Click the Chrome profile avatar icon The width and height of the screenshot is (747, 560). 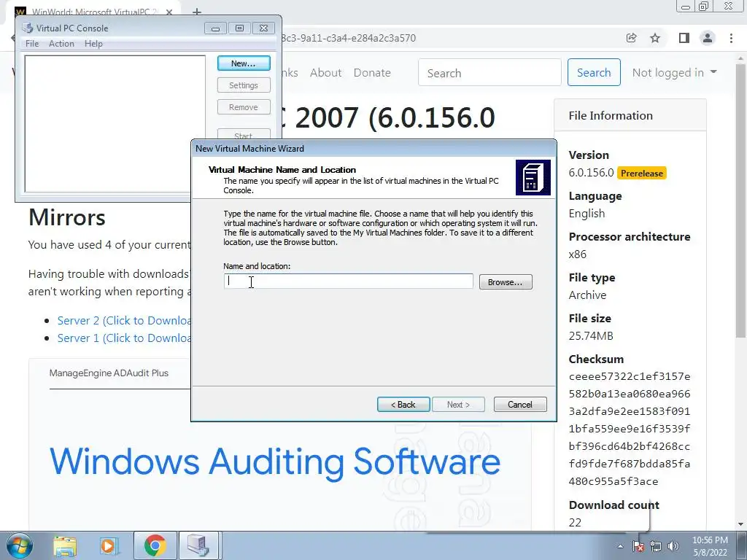(x=708, y=38)
